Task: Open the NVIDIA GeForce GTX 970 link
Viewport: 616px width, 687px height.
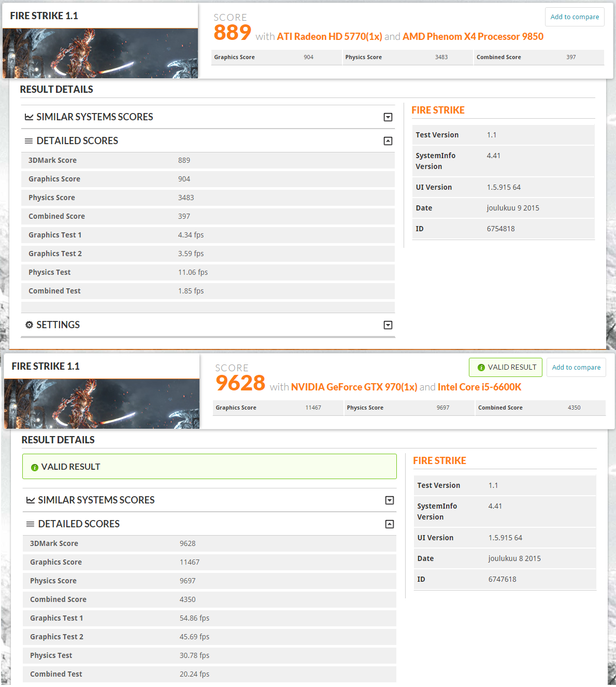Action: (354, 387)
